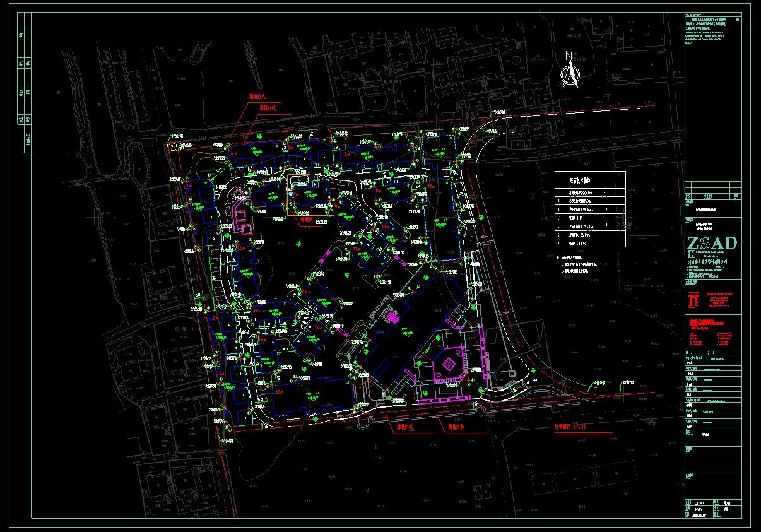Click building label '11#'
The width and height of the screenshot is (761, 532).
(357, 249)
